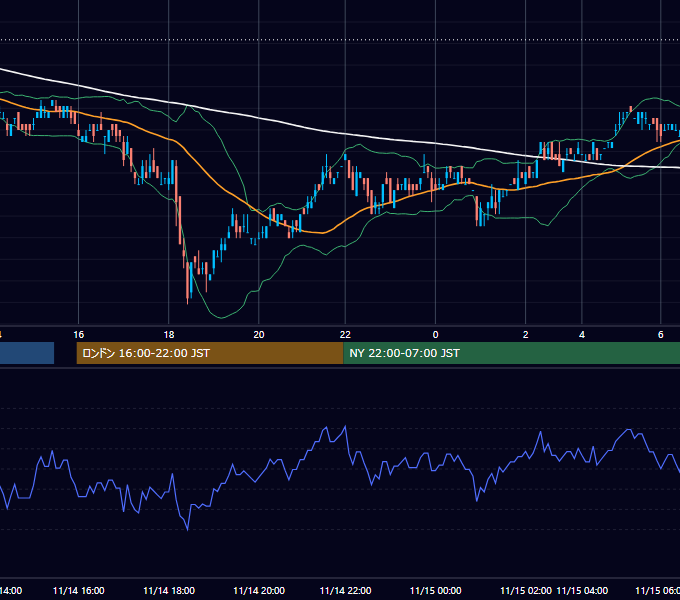Select the blue session bar before ロンドン
Viewport: 680px width, 600px height.
pos(27,353)
